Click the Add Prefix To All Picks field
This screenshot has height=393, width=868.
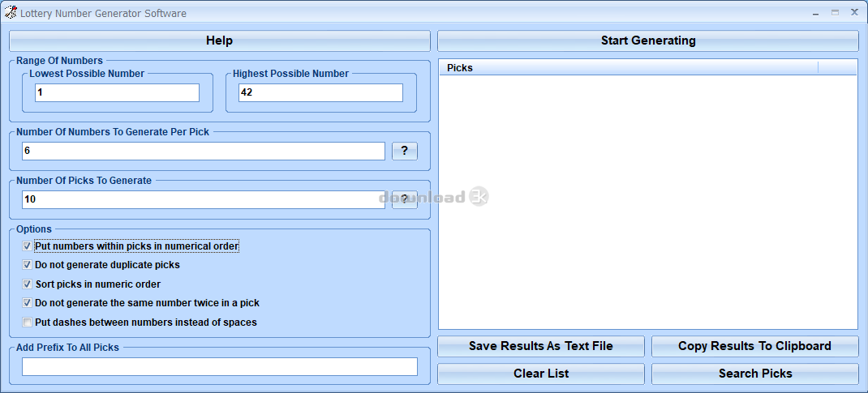(x=220, y=366)
